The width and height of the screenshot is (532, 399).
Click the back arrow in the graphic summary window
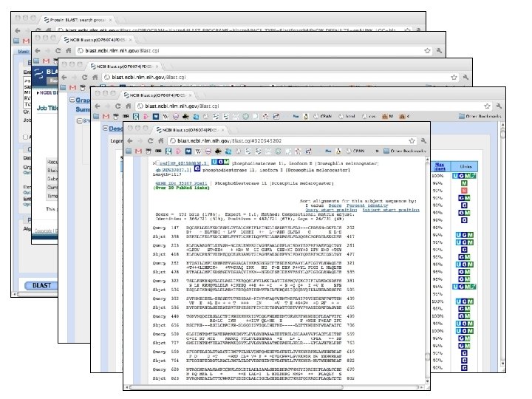click(64, 78)
